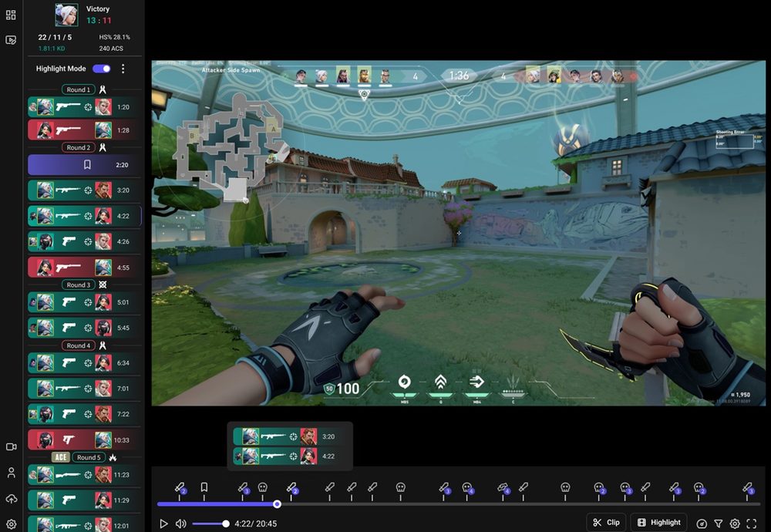Open the video library sidebar icon
The height and width of the screenshot is (532, 771).
[11, 40]
